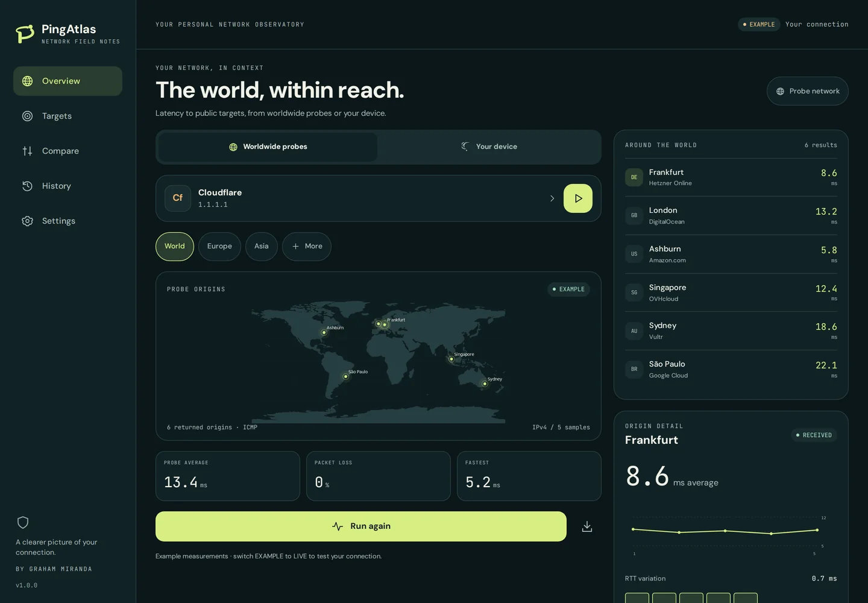The height and width of the screenshot is (603, 868).
Task: Click the BR country badge for São Paulo
Action: pyautogui.click(x=634, y=369)
